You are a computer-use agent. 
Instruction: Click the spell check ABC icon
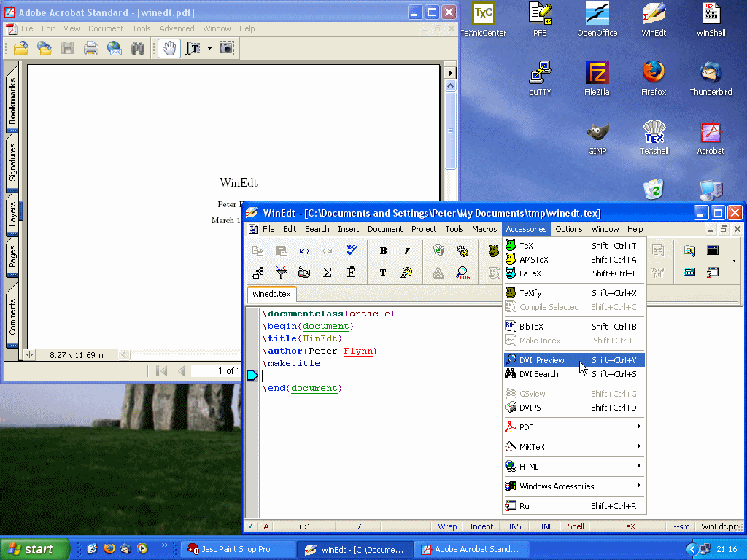tap(351, 251)
